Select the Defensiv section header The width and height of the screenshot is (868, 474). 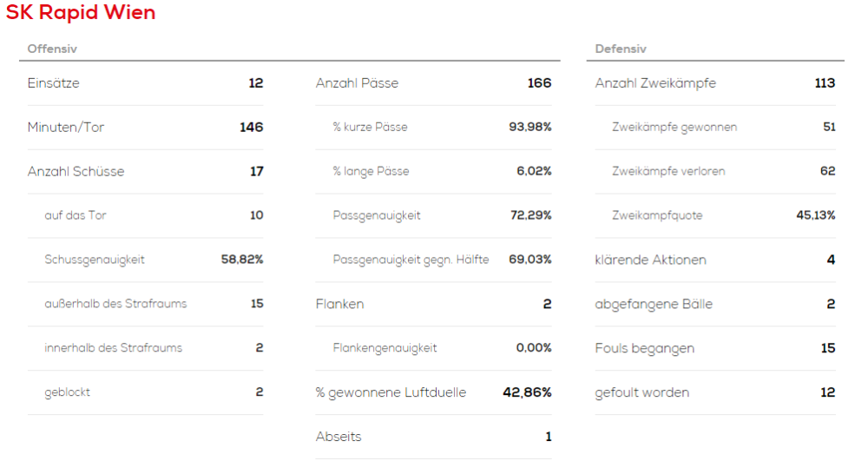(621, 49)
